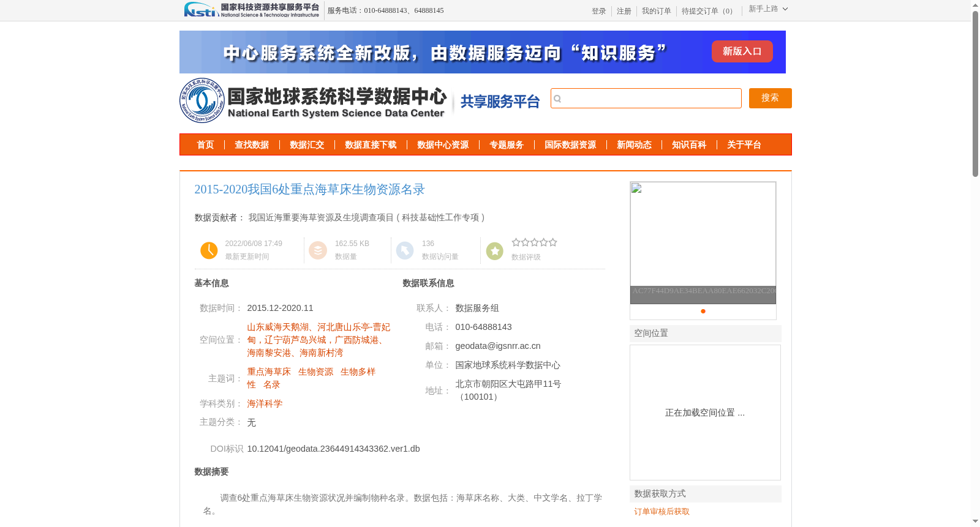Click the scrollbar down arrow
Screen dimensions: 980x527
[x=975, y=521]
